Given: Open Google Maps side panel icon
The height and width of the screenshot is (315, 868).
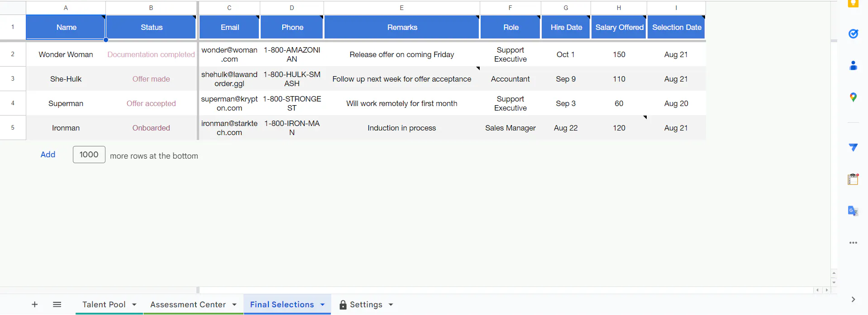Looking at the screenshot, I should click(853, 97).
